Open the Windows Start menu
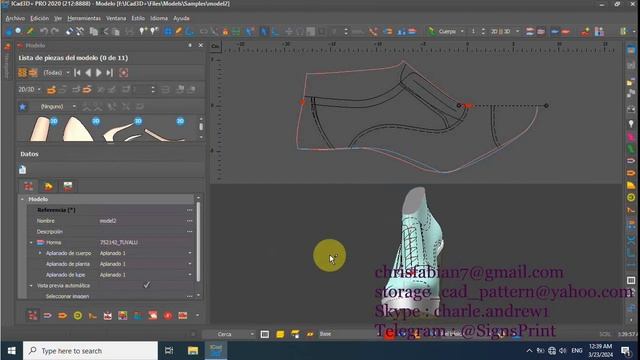 pyautogui.click(x=11, y=351)
